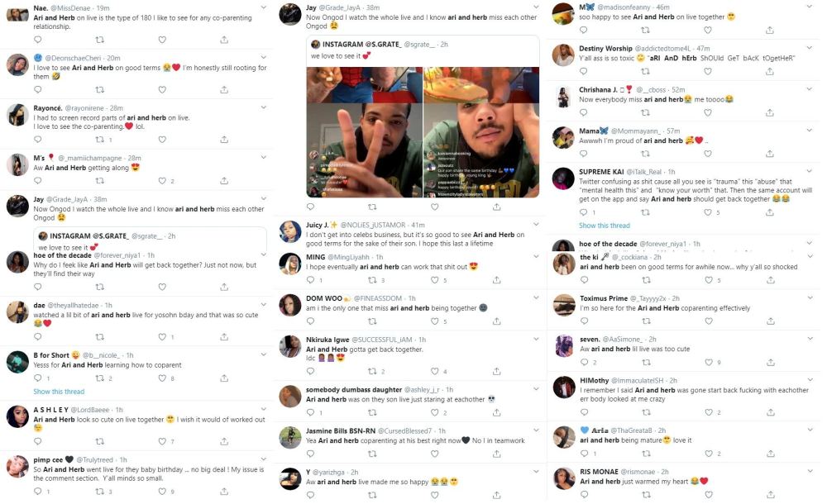This screenshot has width=827, height=504.
Task: Open chevron menu on Destiny Worship's tweet
Action: tap(809, 48)
